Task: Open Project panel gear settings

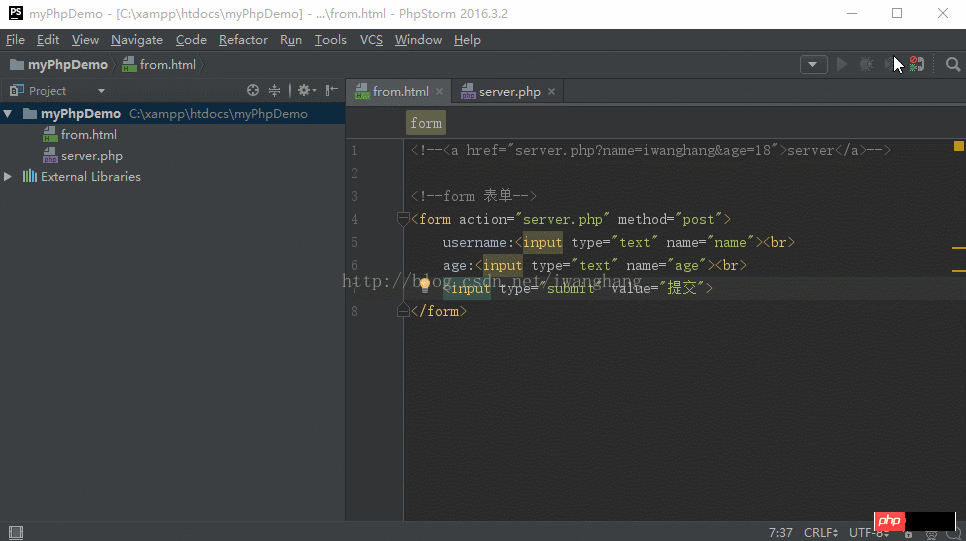Action: point(304,91)
